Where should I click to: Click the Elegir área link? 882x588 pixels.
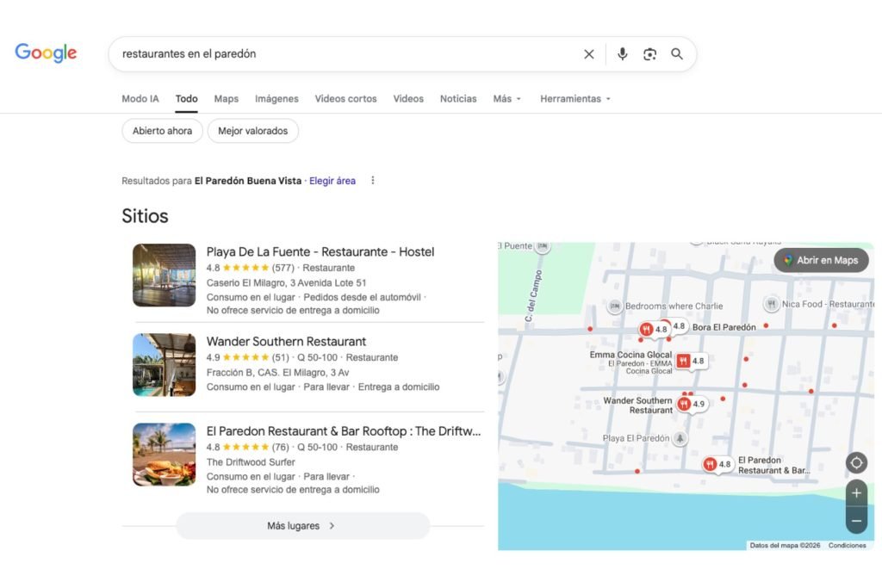(332, 181)
